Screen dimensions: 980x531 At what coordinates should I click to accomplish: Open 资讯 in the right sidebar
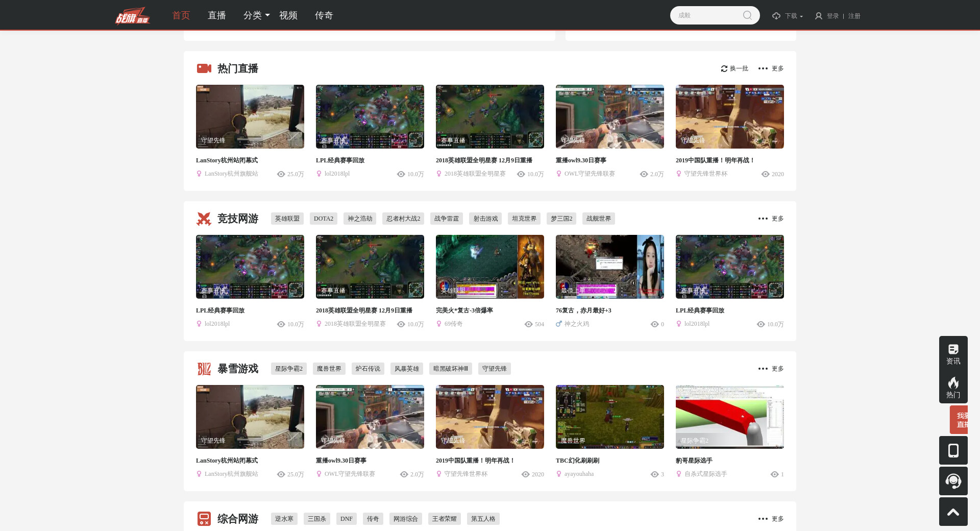pyautogui.click(x=953, y=354)
